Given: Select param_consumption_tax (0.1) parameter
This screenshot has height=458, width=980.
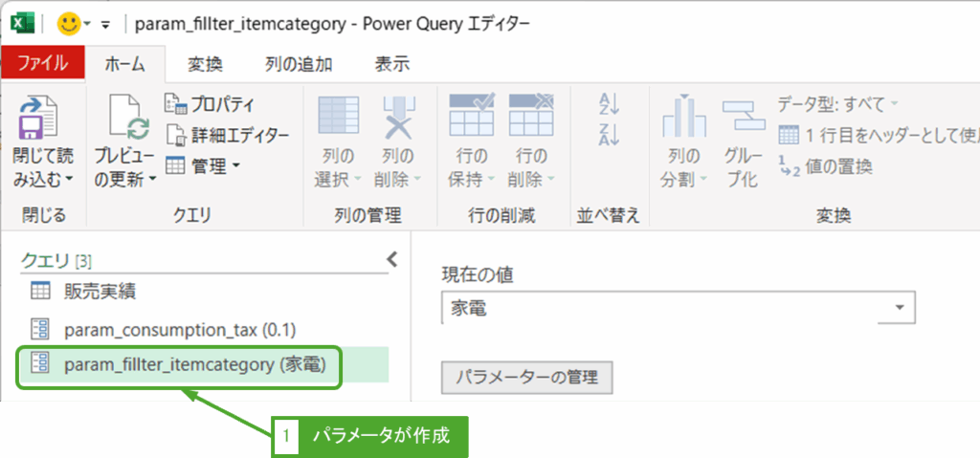Looking at the screenshot, I should click(179, 330).
